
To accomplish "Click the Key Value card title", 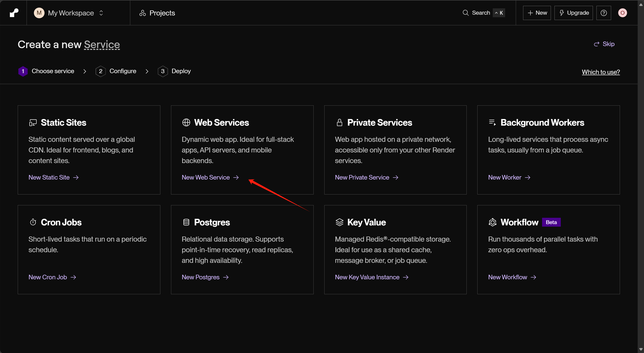I will [367, 222].
